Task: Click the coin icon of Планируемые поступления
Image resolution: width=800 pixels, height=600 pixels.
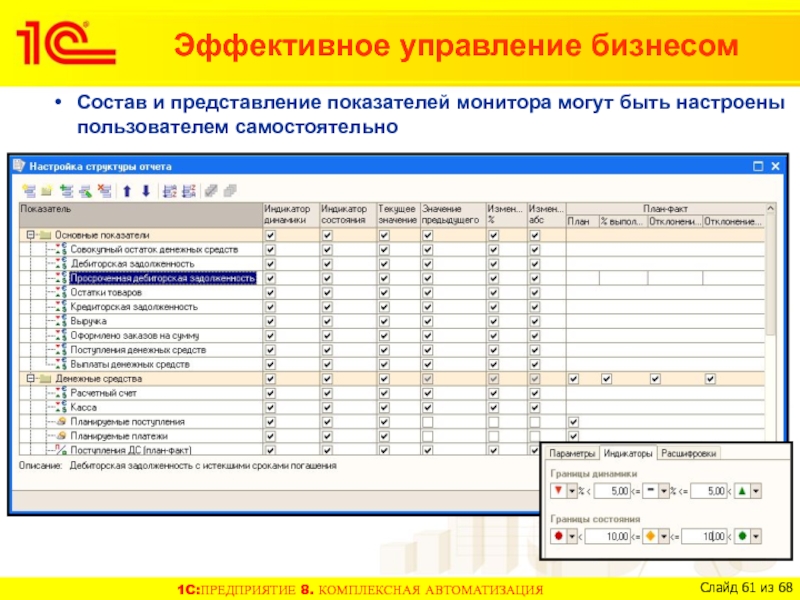Action: [x=61, y=421]
